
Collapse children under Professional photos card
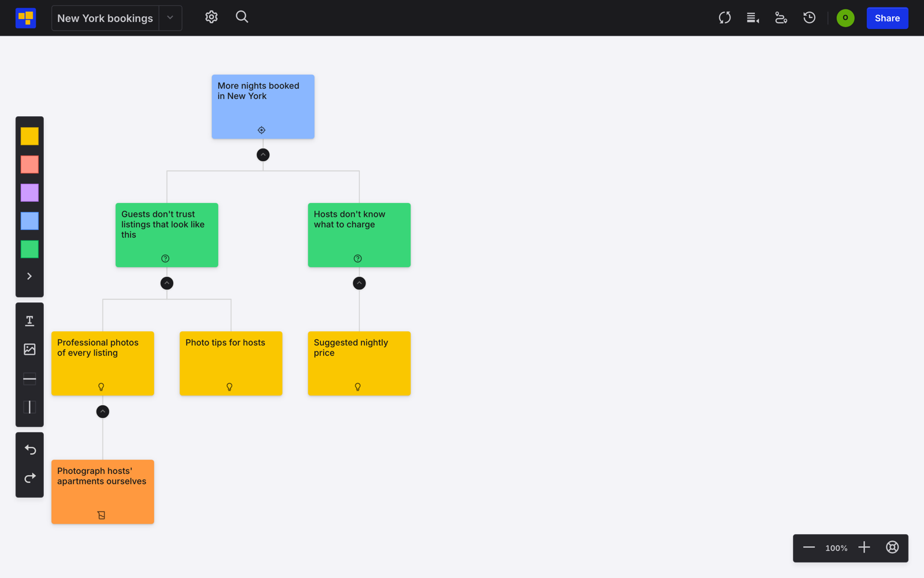tap(103, 412)
